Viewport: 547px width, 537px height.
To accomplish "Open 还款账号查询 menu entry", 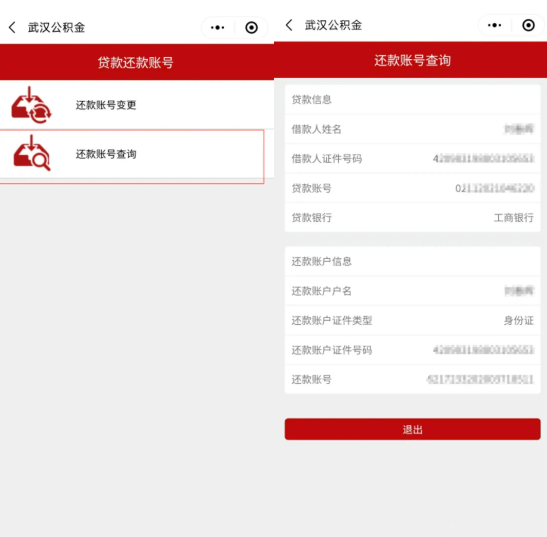I will click(132, 155).
